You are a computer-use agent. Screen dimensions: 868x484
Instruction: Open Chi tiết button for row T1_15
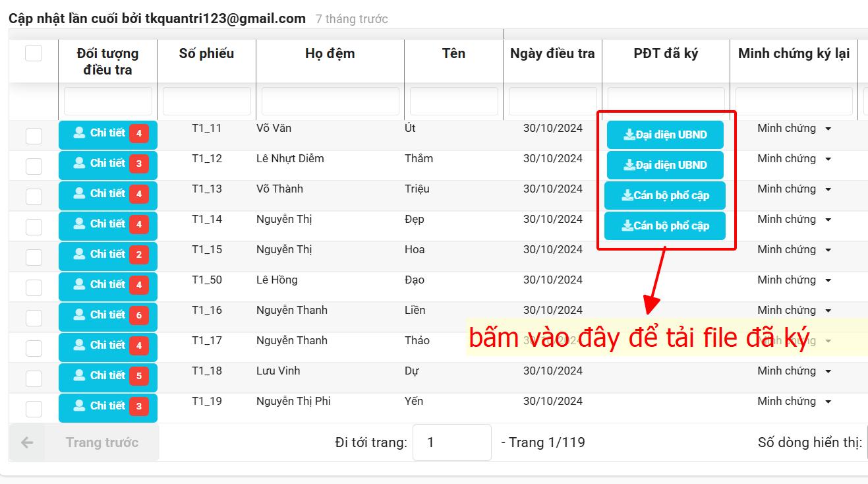point(100,255)
